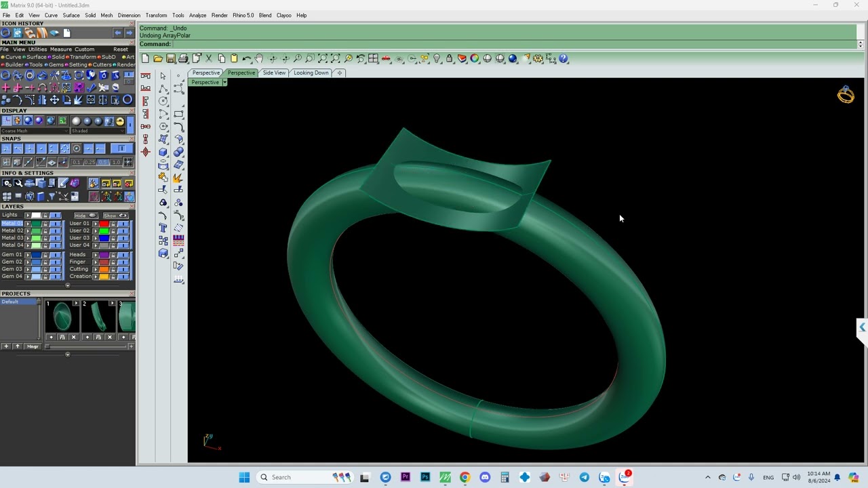The height and width of the screenshot is (488, 868).
Task: Select project thumbnail 2
Action: pyautogui.click(x=98, y=316)
